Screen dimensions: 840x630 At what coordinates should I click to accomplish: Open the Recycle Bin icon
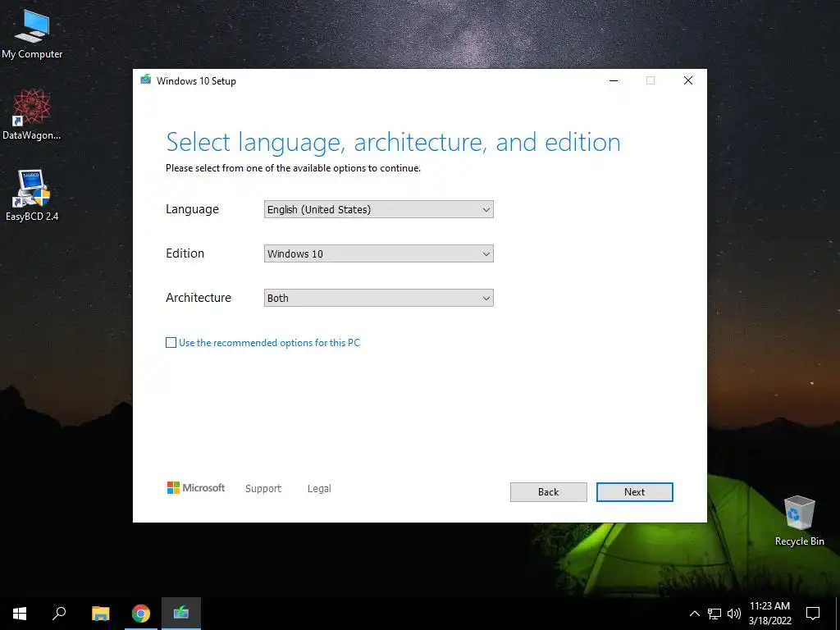(799, 520)
